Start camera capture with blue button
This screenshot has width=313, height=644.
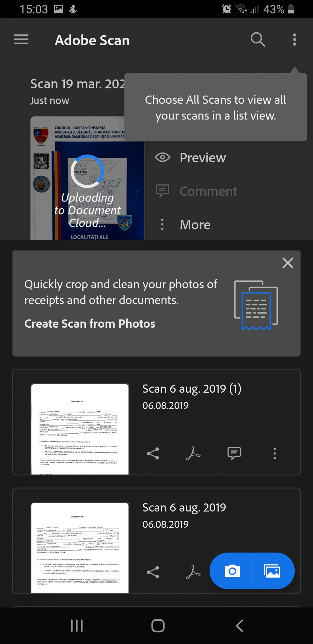(x=232, y=571)
